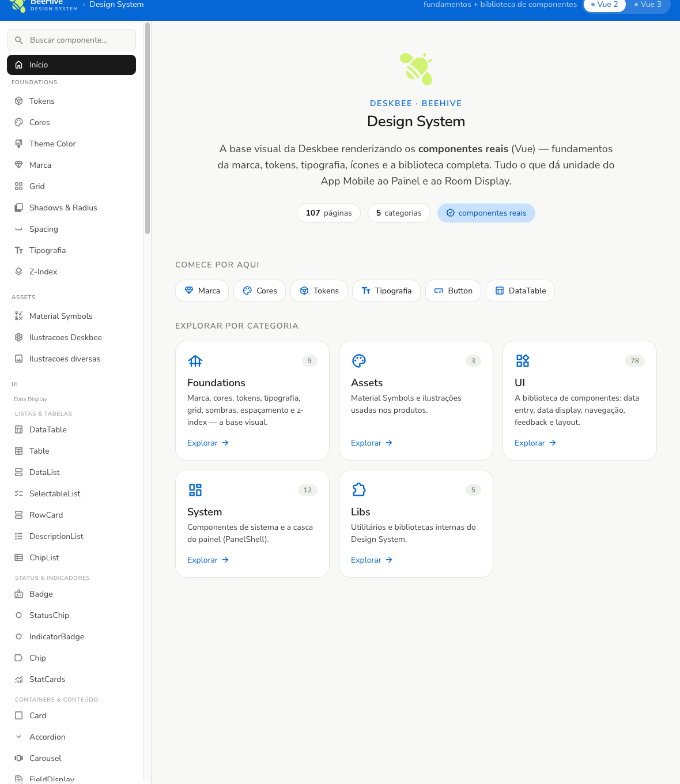The height and width of the screenshot is (784, 680).
Task: Click the SelectableList checklist icon
Action: click(x=18, y=493)
